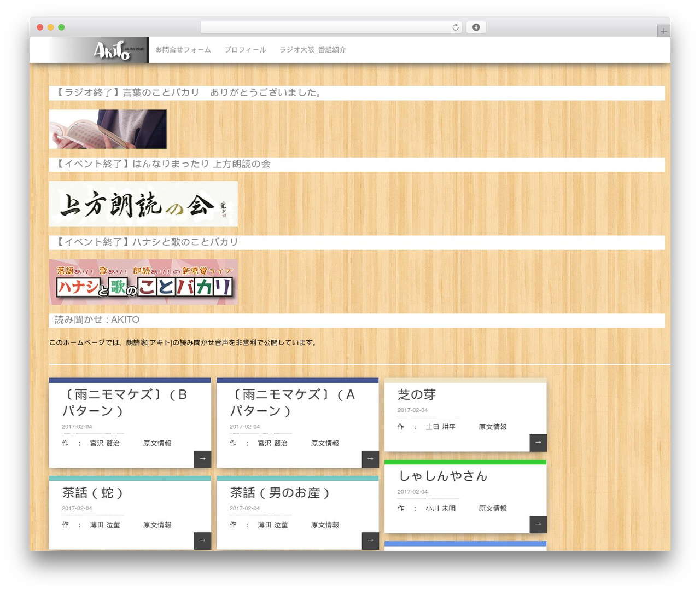Open 【ラジオ終了】言葉のことバカリ heading

tap(357, 93)
